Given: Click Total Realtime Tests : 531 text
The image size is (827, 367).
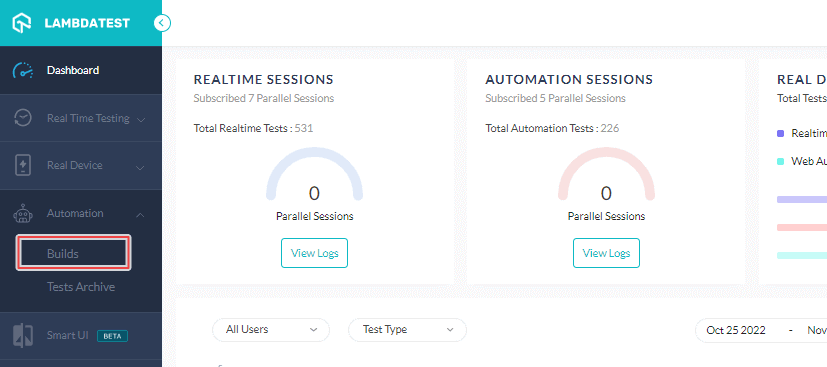Looking at the screenshot, I should pyautogui.click(x=253, y=128).
